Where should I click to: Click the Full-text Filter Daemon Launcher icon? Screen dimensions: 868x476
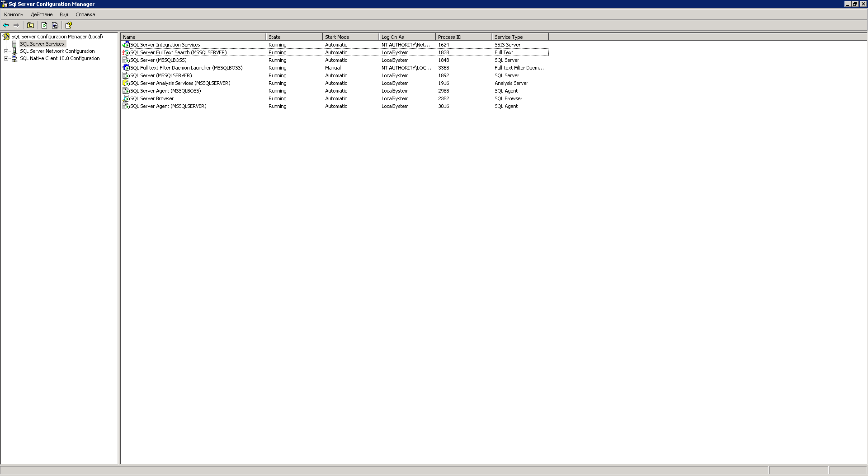pyautogui.click(x=126, y=68)
